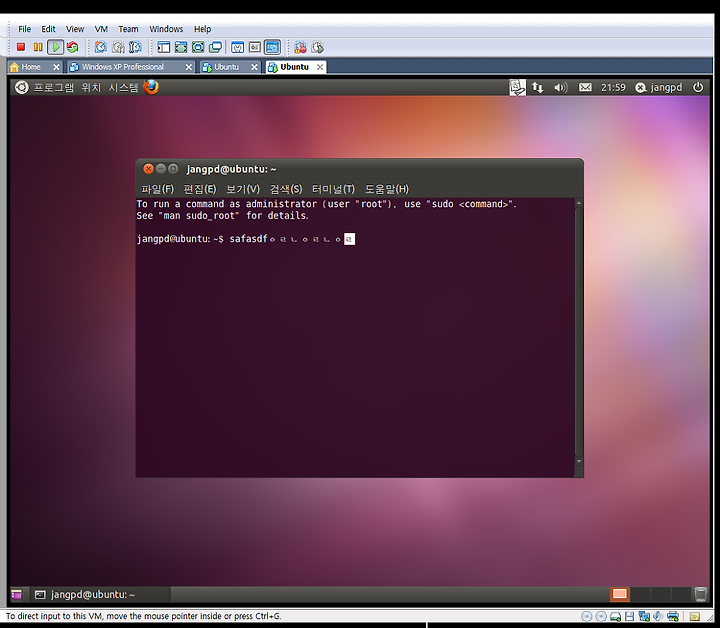Open the terminal 편집(E) menu
720x628 pixels.
point(200,189)
